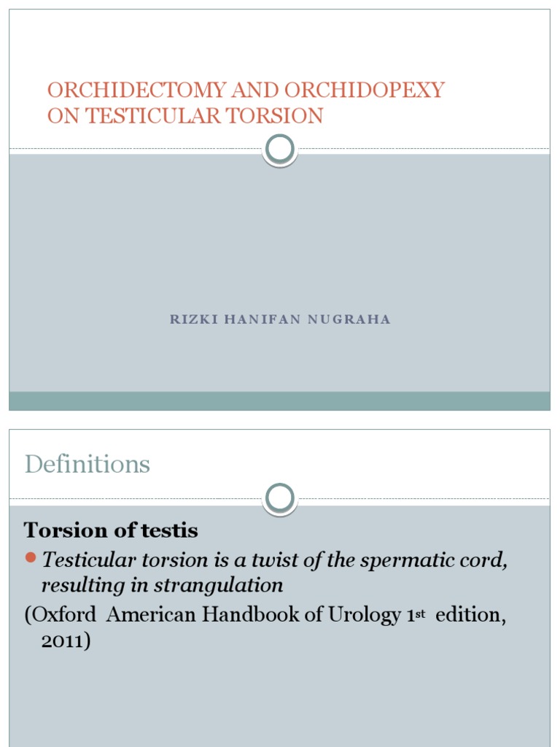560x747 pixels.
Task: Click the circle ornament on the title slide
Action: 280,150
